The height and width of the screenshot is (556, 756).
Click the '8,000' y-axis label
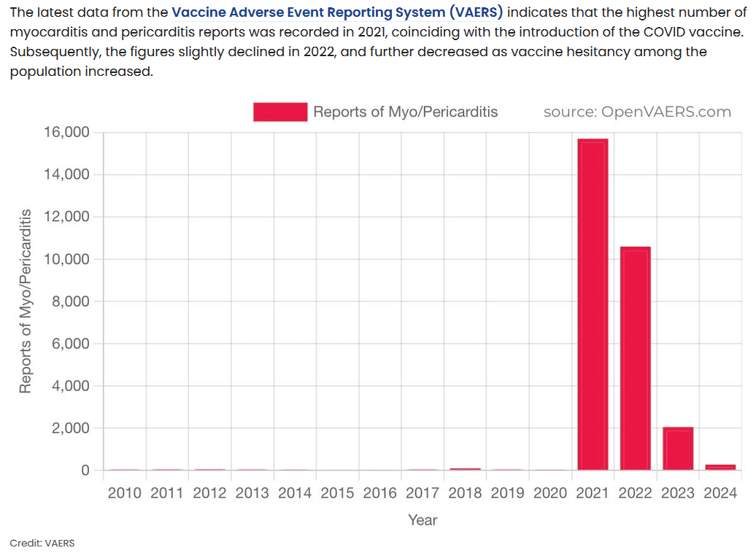click(x=71, y=301)
